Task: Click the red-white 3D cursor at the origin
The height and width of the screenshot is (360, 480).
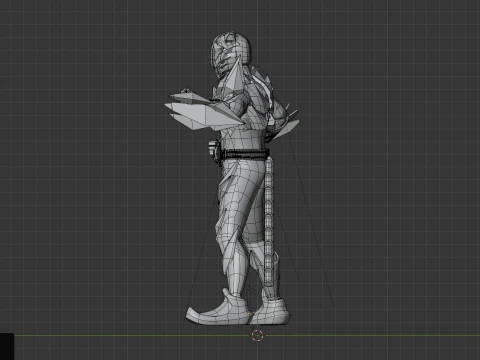Action: (257, 336)
